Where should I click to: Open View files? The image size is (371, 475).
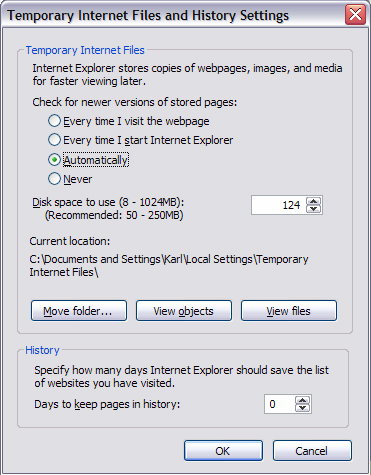[x=289, y=311]
